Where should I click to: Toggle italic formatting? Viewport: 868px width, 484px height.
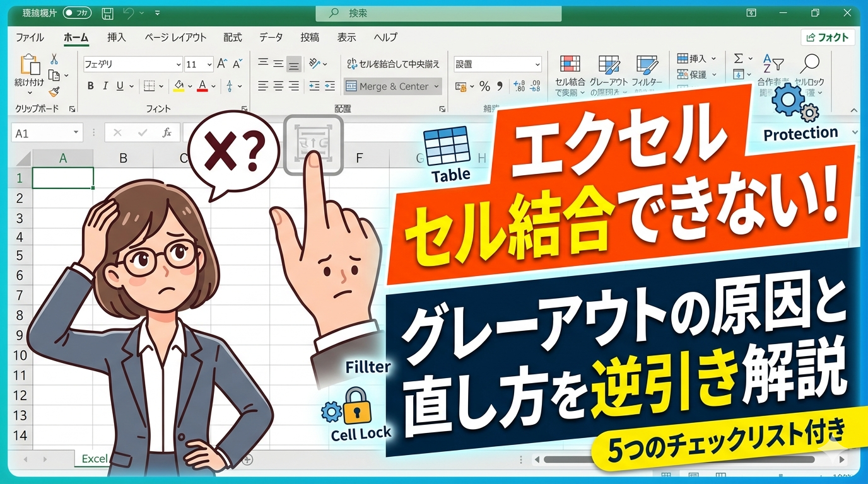click(105, 85)
